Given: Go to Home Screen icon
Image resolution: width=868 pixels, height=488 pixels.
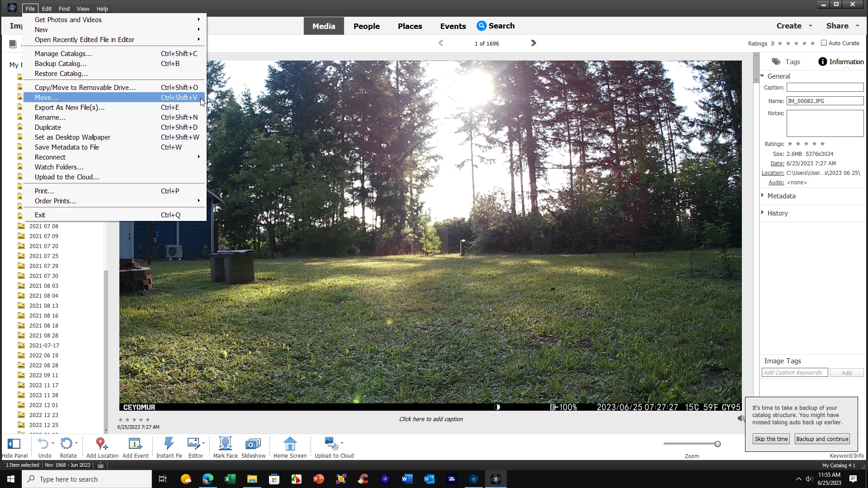Looking at the screenshot, I should [x=290, y=444].
